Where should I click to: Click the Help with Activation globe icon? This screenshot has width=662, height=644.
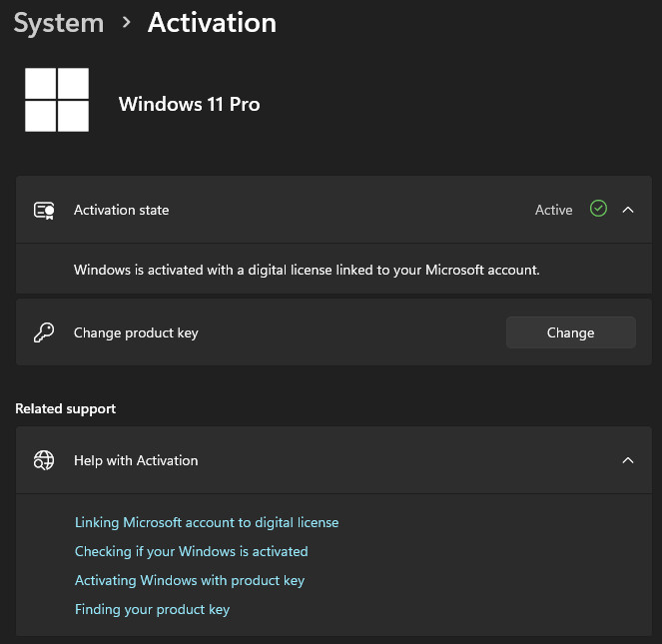click(44, 460)
